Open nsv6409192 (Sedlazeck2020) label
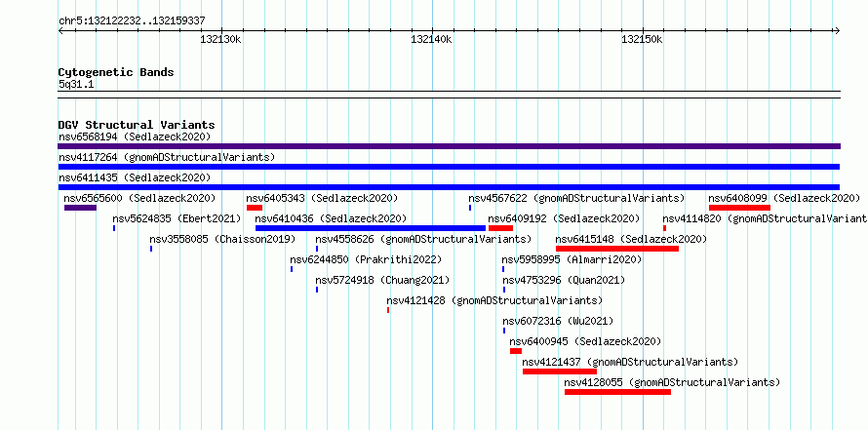 [564, 218]
